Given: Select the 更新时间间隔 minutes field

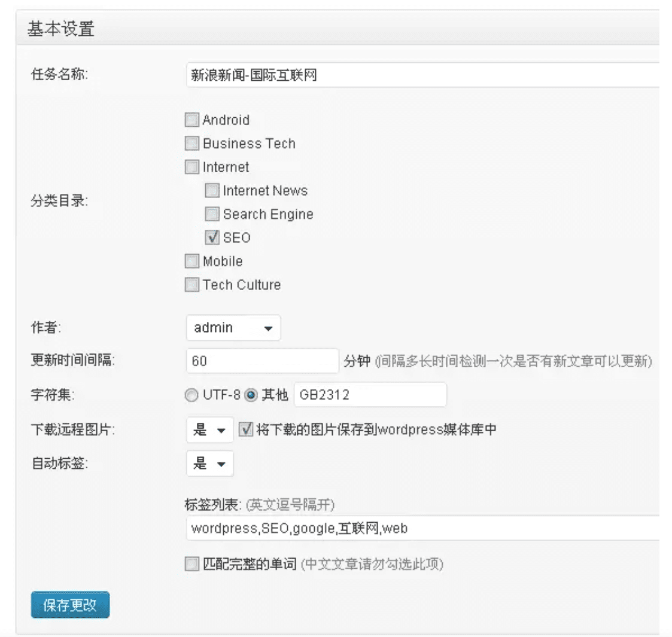Looking at the screenshot, I should (261, 360).
